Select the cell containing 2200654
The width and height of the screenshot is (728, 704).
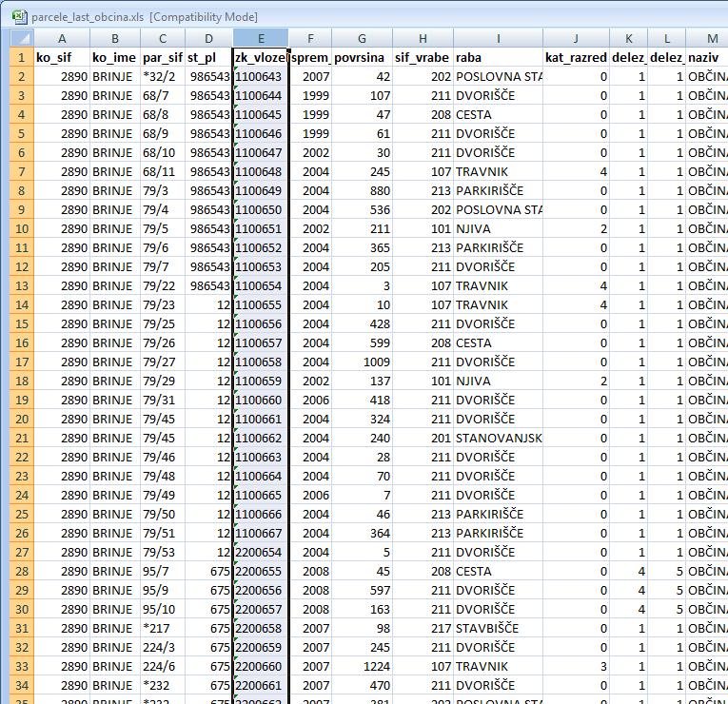coord(260,553)
